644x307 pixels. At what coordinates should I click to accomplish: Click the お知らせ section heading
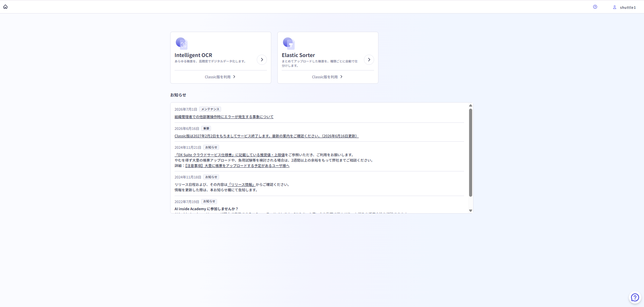(x=178, y=95)
